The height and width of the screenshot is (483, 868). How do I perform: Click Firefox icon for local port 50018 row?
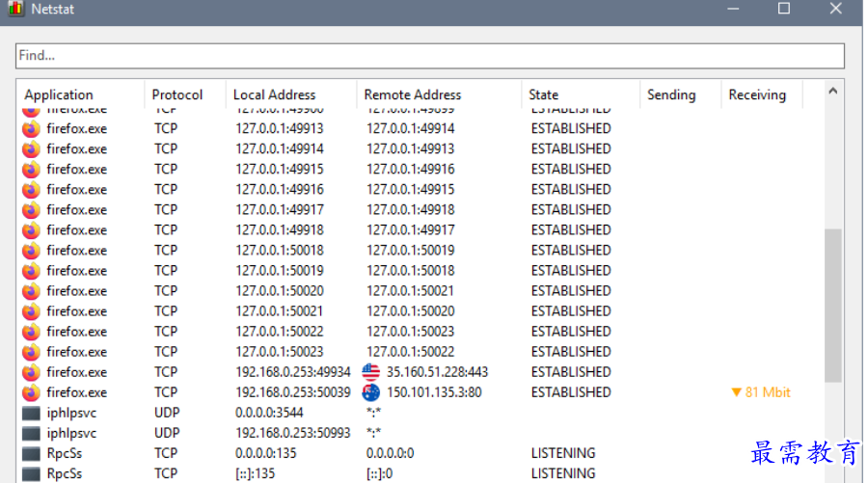click(x=31, y=251)
